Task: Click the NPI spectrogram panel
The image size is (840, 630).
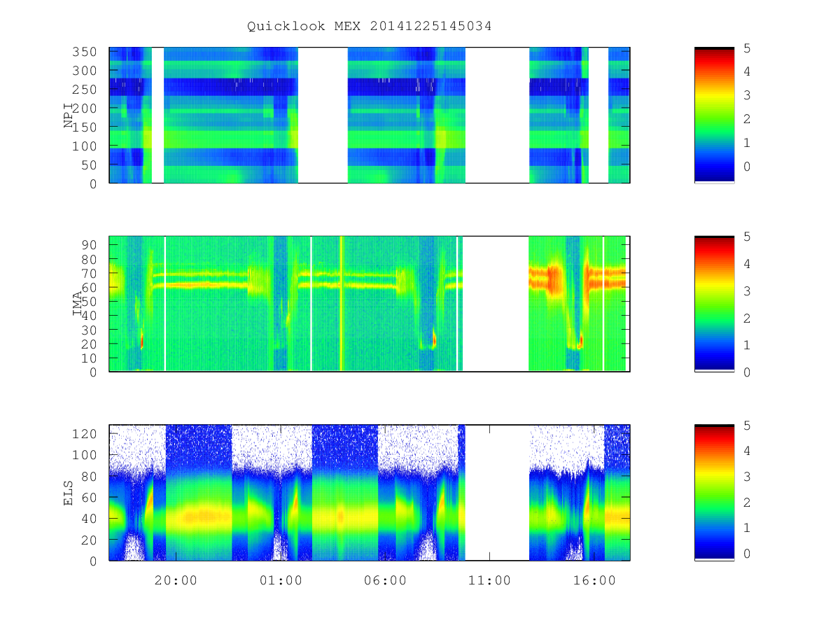Action: [x=370, y=115]
